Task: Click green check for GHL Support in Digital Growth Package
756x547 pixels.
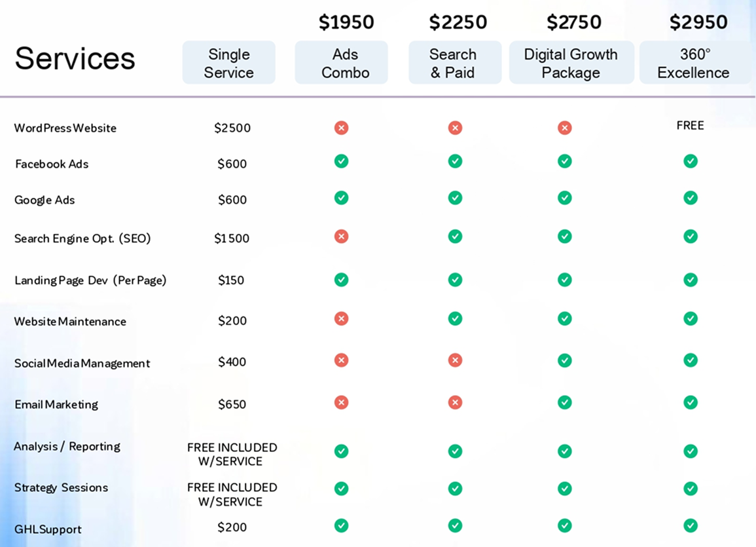Action: point(565,525)
